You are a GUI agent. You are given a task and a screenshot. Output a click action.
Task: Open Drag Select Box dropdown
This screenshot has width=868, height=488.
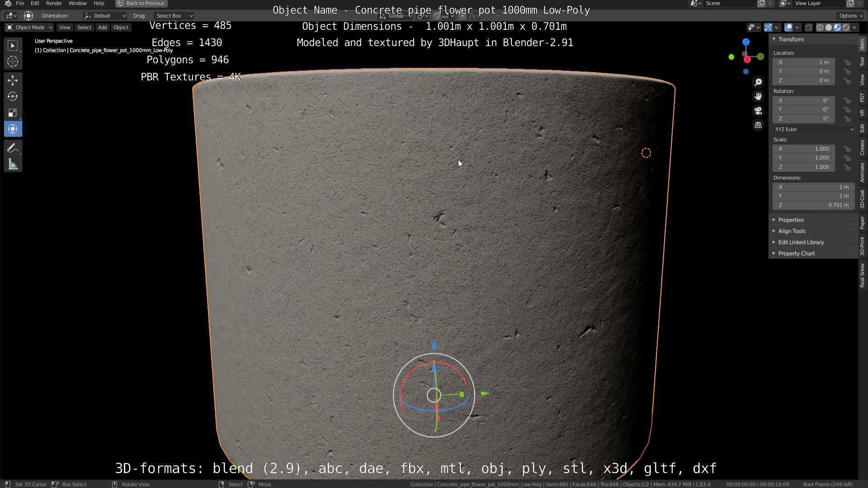(174, 16)
